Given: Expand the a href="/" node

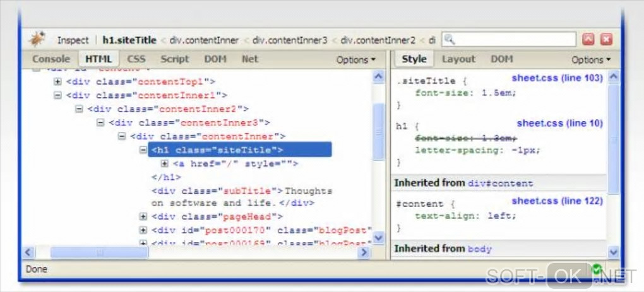Looking at the screenshot, I should [x=164, y=163].
